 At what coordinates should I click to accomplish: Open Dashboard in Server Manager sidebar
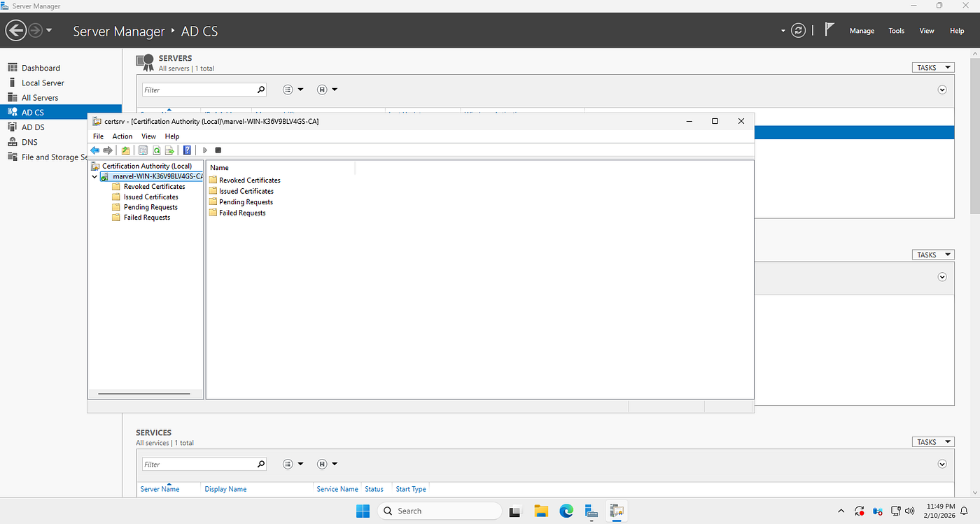click(x=41, y=68)
